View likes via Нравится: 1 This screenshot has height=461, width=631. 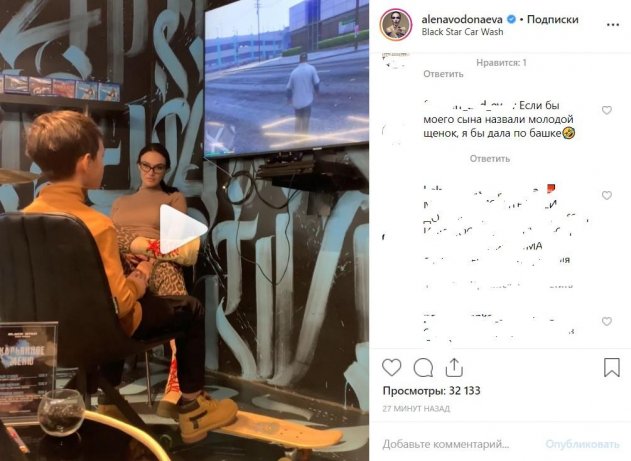[x=501, y=63]
